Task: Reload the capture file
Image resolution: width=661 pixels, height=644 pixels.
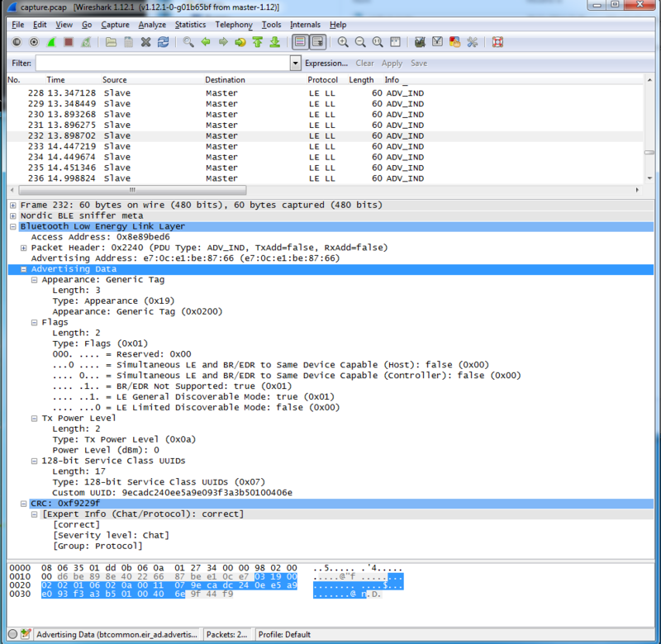Action: 163,42
